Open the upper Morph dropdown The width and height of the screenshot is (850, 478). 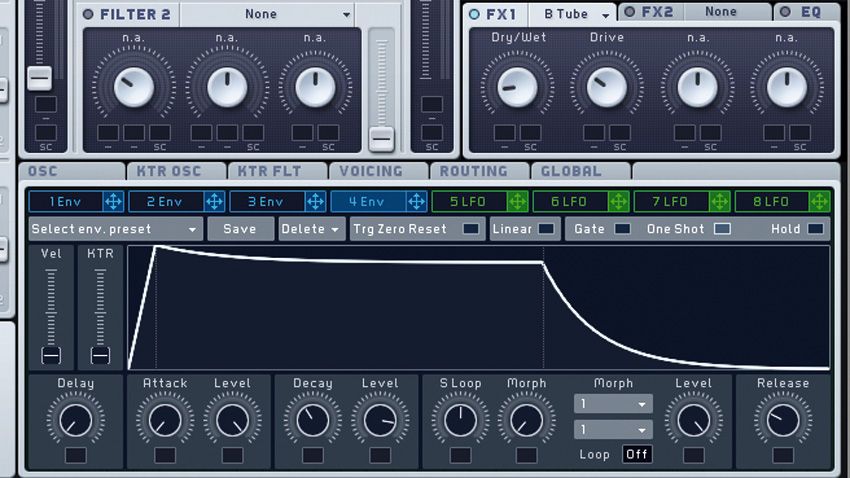click(613, 404)
